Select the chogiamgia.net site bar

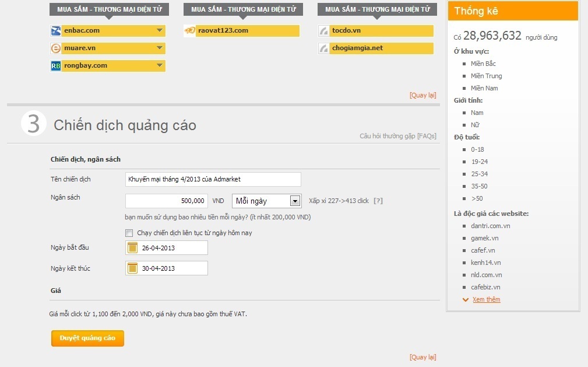click(376, 48)
